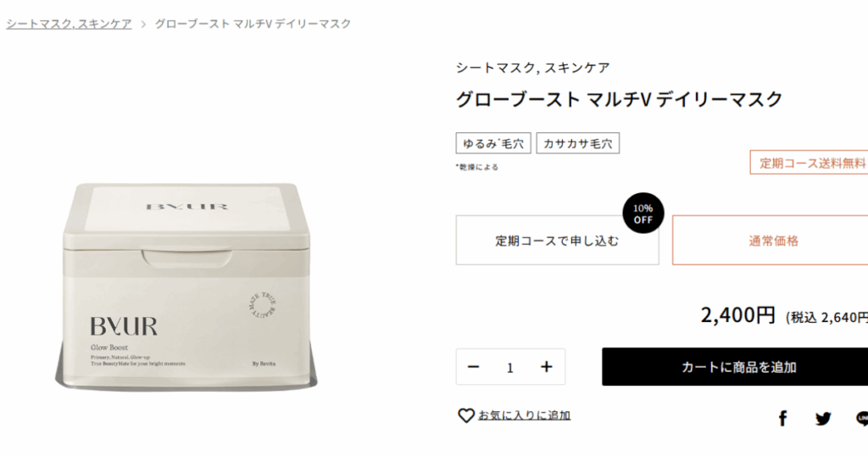Click category text above product title

point(532,68)
